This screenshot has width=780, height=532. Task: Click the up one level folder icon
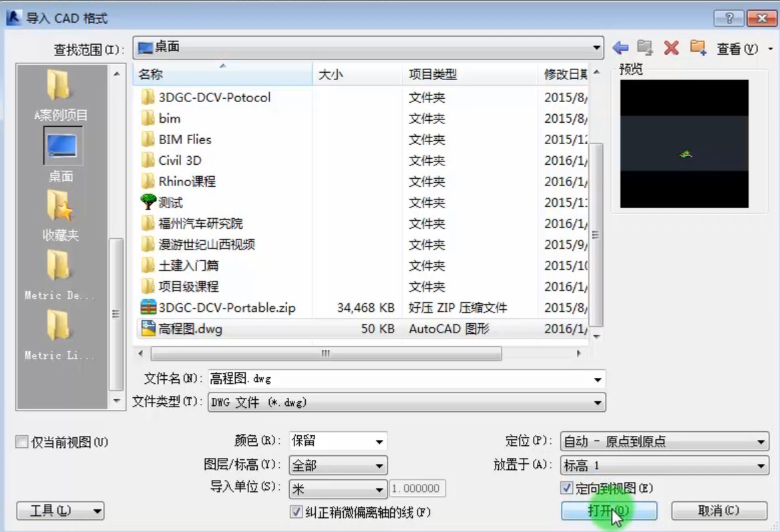coord(645,48)
